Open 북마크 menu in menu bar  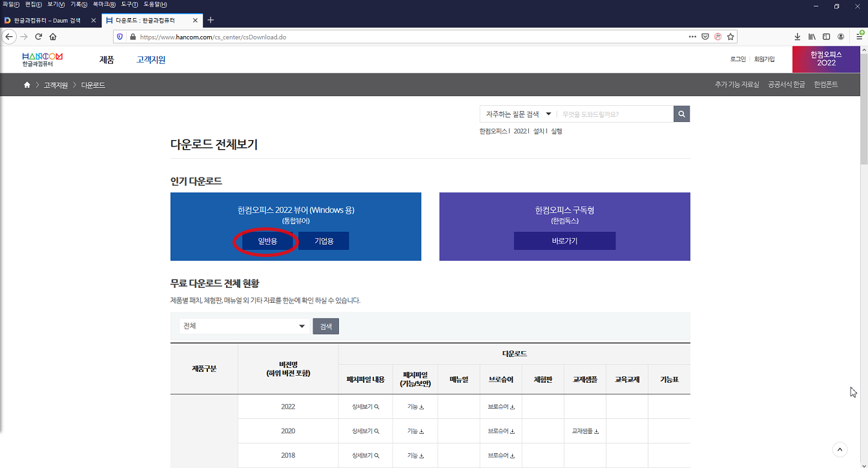[104, 5]
